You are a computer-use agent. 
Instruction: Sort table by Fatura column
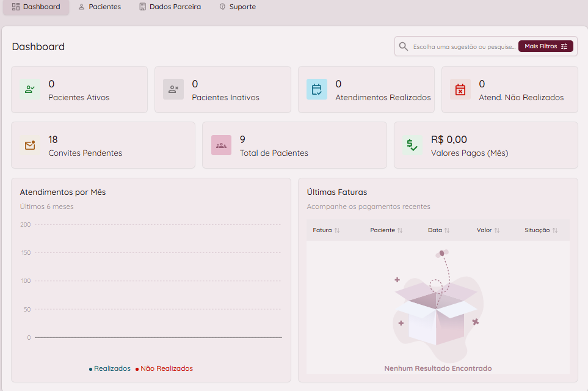tap(327, 230)
